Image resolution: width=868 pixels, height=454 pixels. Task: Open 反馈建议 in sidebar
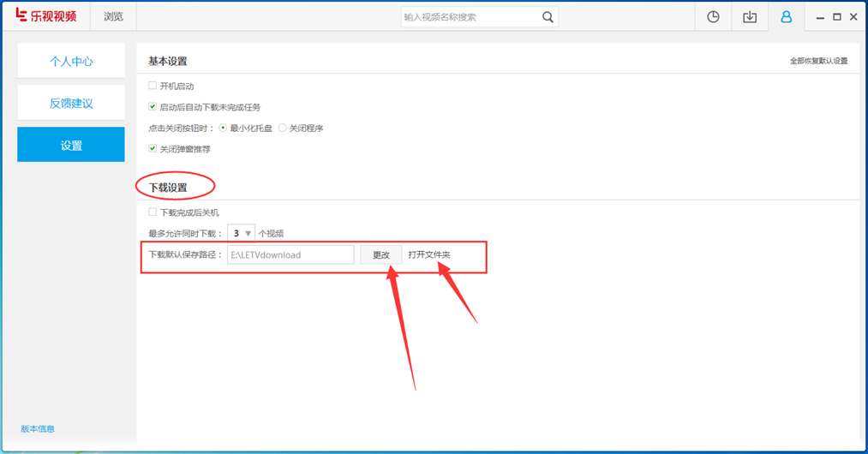(x=71, y=103)
